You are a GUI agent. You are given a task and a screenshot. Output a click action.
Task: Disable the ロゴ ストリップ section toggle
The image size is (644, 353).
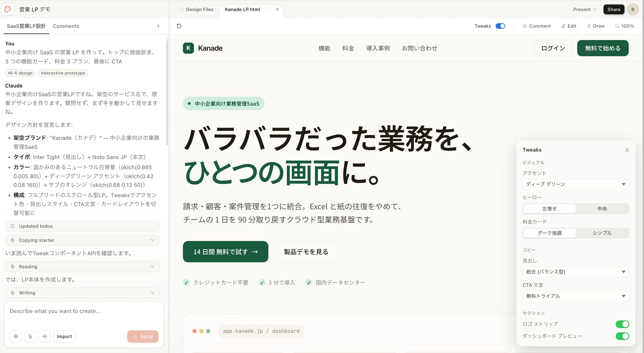click(x=623, y=324)
